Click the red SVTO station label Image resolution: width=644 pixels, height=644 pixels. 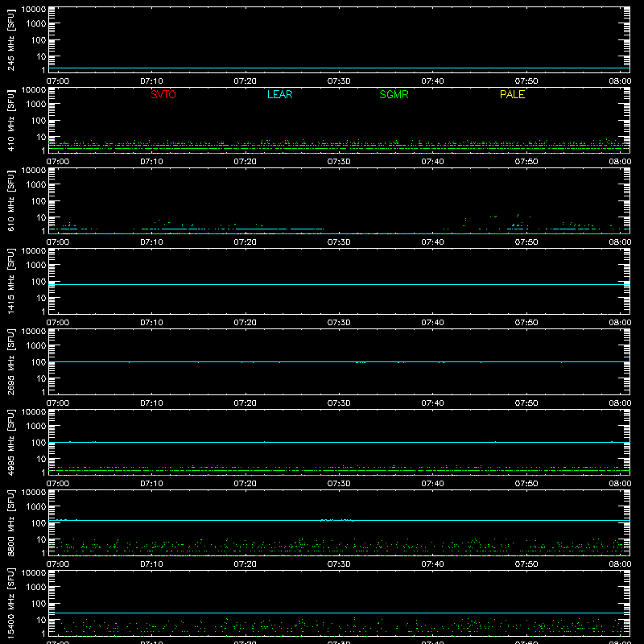tap(163, 94)
